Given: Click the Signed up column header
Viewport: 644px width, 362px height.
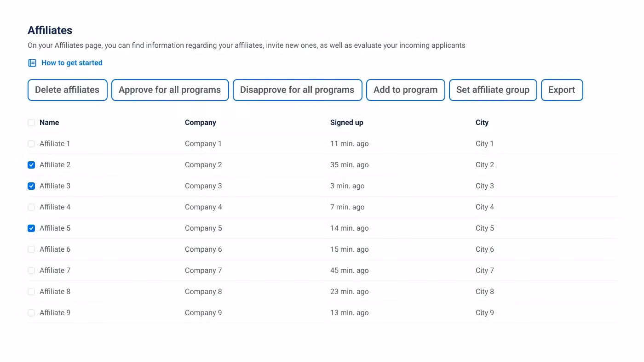Looking at the screenshot, I should [x=346, y=123].
